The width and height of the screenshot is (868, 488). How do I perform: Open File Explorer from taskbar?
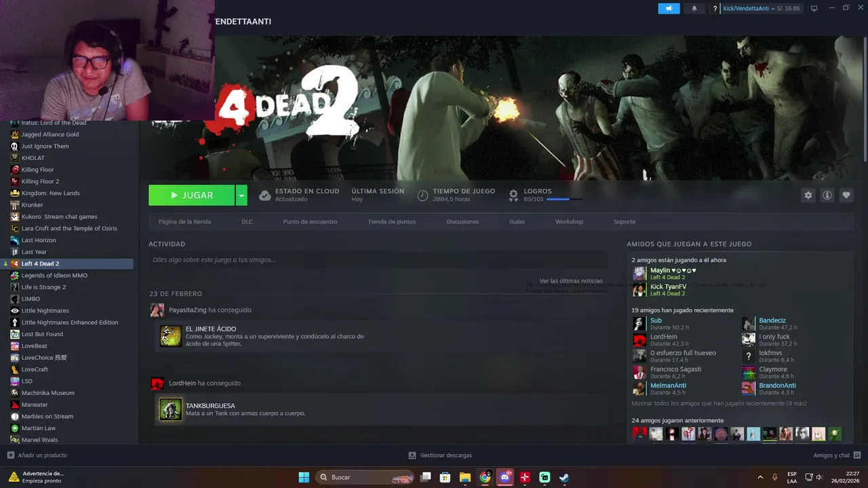click(x=465, y=477)
